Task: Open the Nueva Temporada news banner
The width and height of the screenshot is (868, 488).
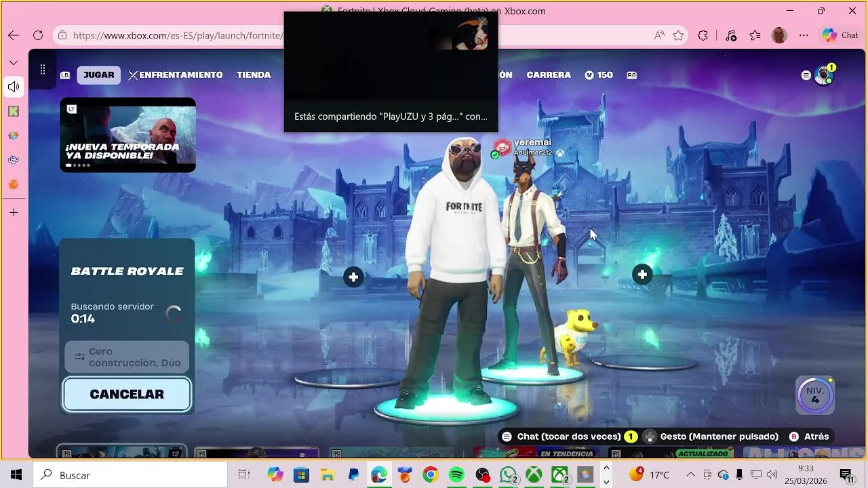Action: [x=128, y=135]
